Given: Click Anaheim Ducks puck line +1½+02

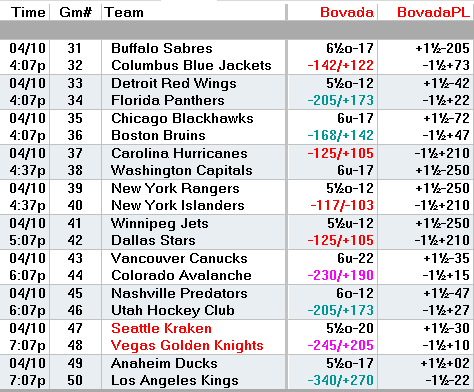Looking at the screenshot, I should tap(445, 363).
